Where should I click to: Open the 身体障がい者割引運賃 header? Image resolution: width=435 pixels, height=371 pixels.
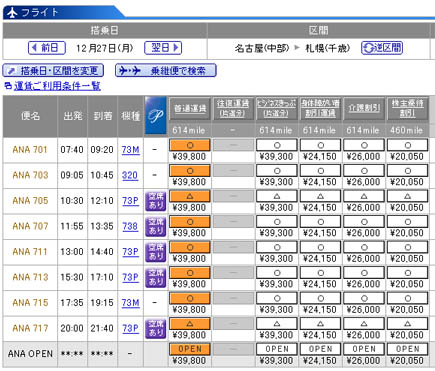point(320,109)
